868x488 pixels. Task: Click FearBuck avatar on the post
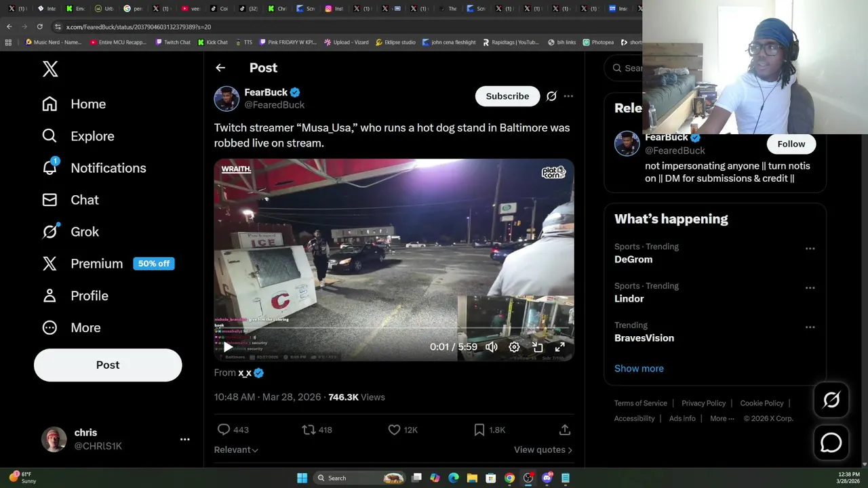point(226,98)
